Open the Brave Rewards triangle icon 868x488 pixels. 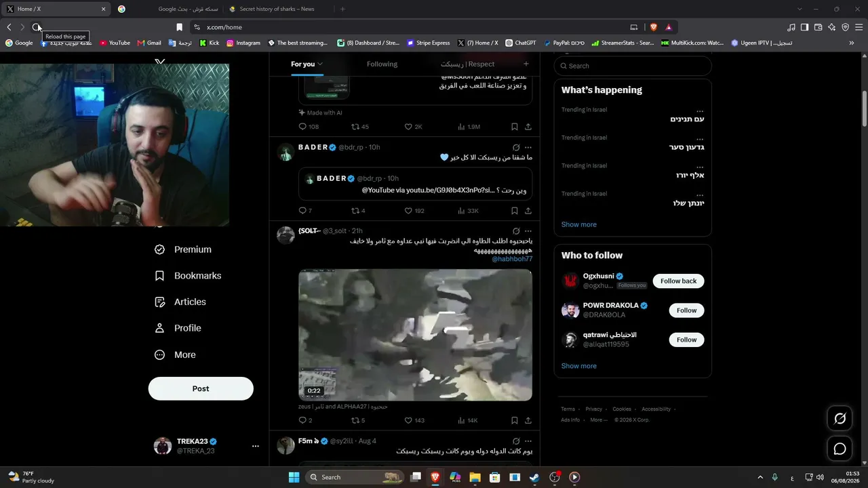[x=669, y=27]
